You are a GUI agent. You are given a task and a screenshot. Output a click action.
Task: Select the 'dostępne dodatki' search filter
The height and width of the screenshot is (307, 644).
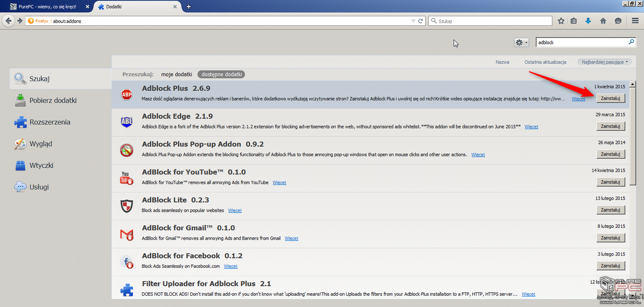[x=221, y=75]
